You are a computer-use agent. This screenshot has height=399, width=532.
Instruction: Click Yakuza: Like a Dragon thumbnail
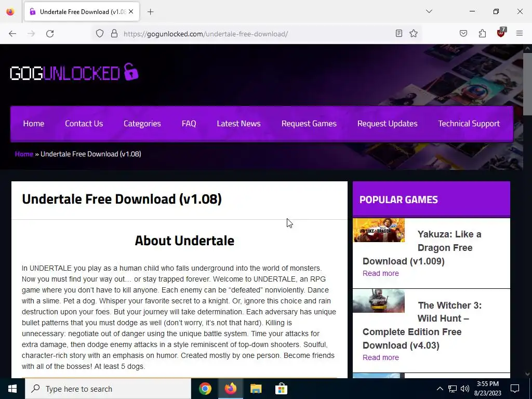point(379,230)
